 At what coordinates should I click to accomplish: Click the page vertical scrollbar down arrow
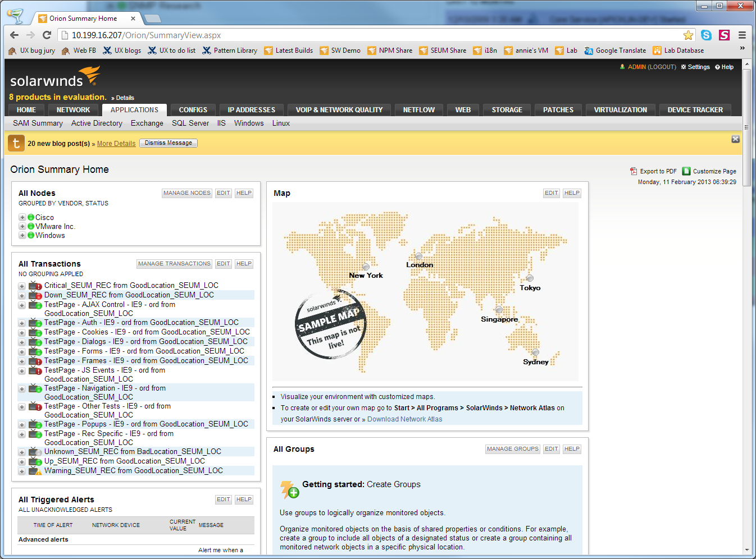746,550
